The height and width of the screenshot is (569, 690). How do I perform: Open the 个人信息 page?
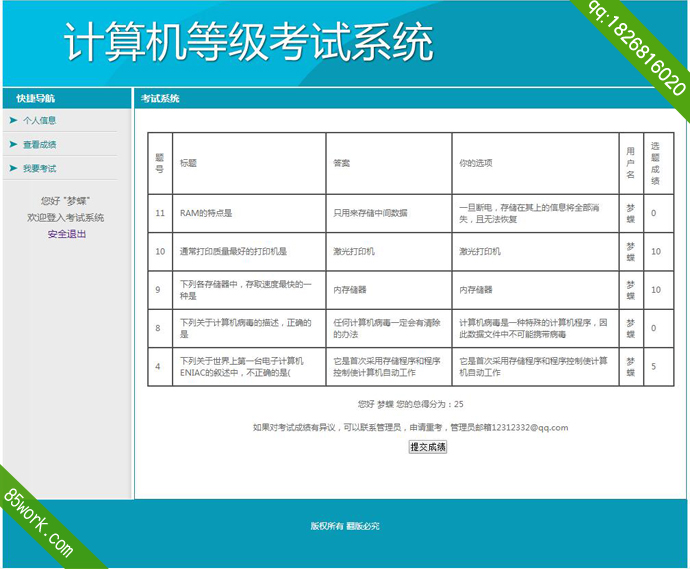point(40,120)
